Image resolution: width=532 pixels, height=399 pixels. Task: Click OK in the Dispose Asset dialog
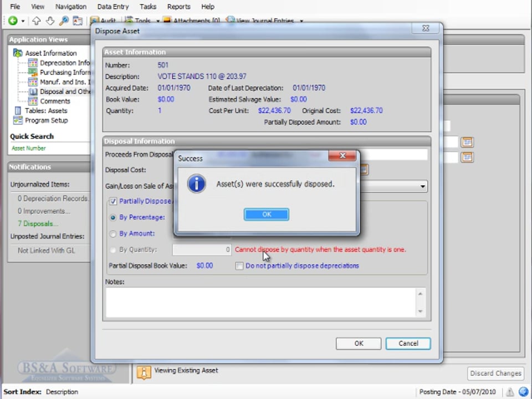(x=359, y=344)
